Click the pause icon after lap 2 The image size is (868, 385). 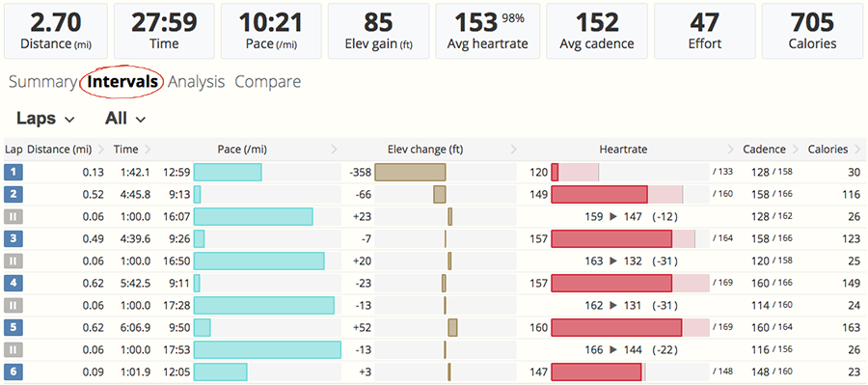pos(13,216)
